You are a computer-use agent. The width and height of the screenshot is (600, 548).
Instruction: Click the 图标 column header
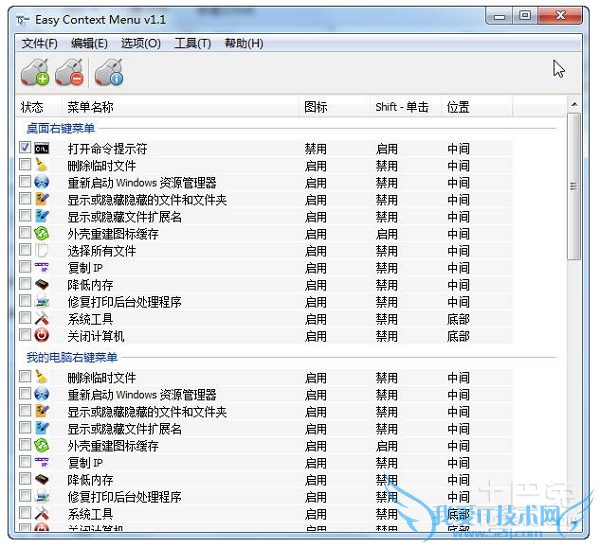click(335, 107)
